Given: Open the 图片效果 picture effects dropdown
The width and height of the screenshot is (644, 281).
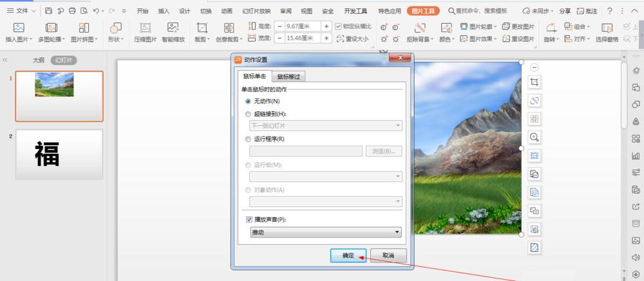Looking at the screenshot, I should click(479, 39).
